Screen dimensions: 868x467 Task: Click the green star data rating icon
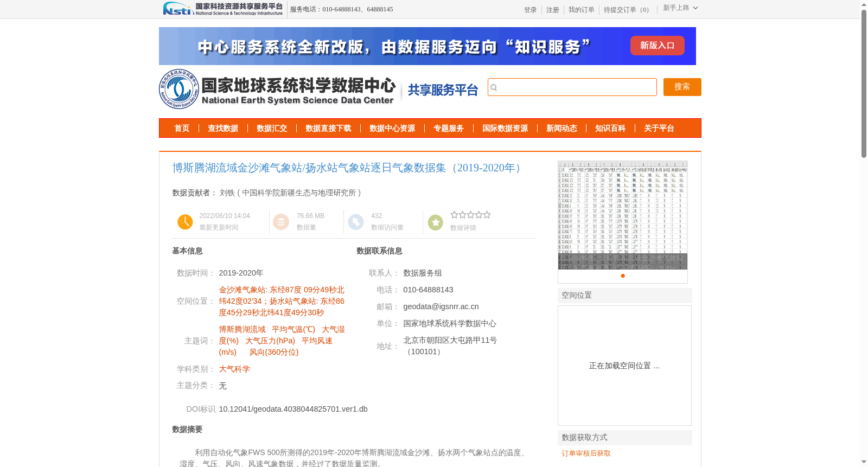coord(436,222)
